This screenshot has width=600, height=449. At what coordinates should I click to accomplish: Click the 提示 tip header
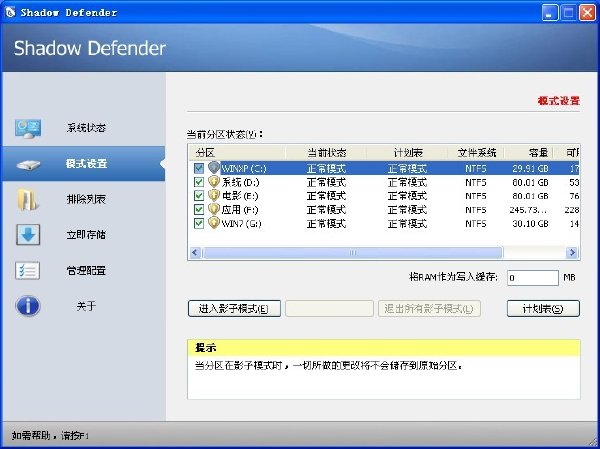205,348
